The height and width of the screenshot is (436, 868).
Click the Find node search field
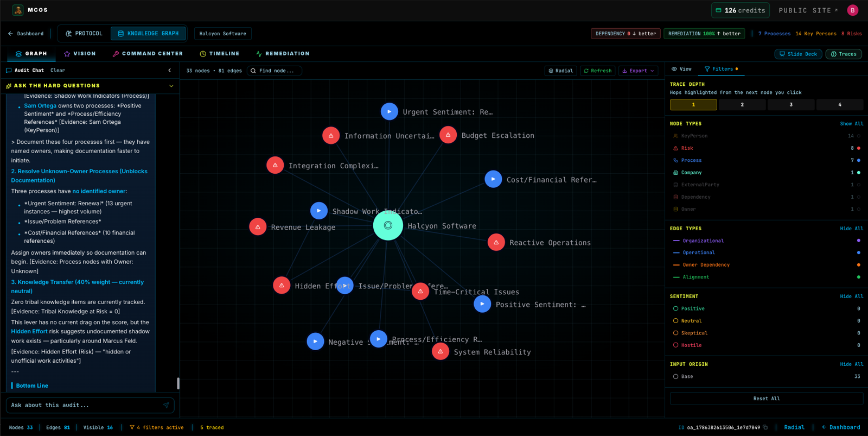point(275,71)
